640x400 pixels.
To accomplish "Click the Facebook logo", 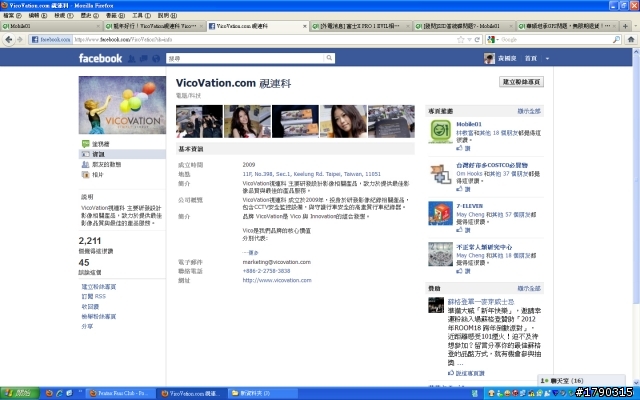I will pyautogui.click(x=100, y=58).
